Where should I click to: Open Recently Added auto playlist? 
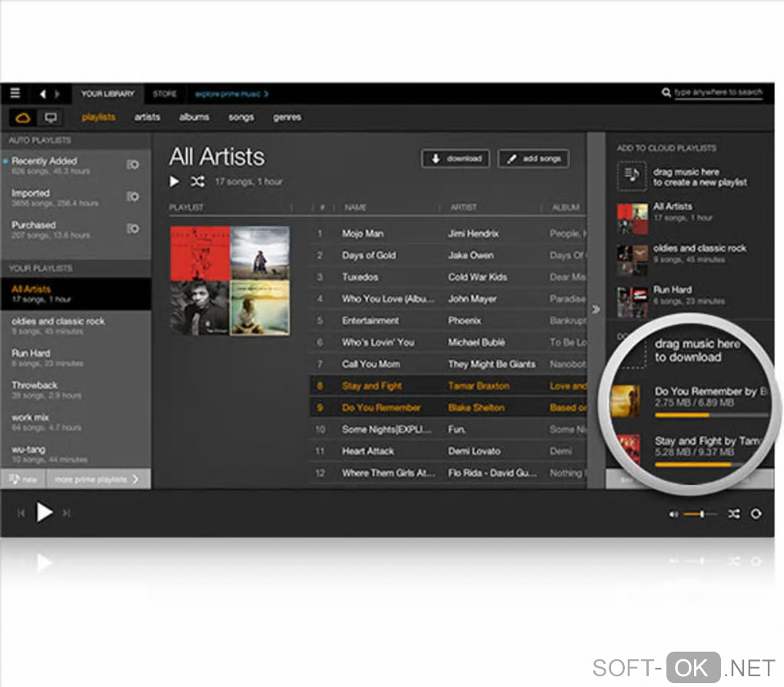(x=75, y=165)
